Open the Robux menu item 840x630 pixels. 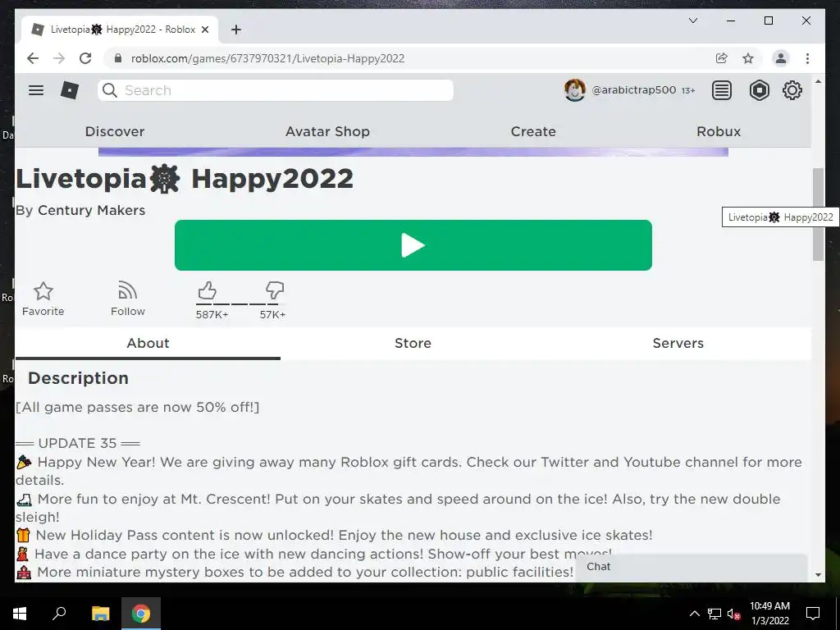pos(719,131)
